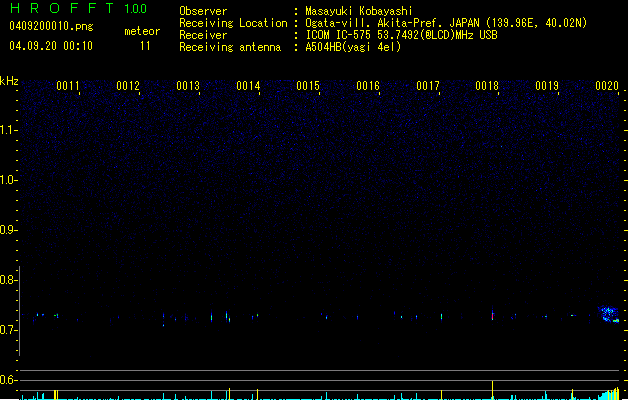Click the 0.6 kHz axis tick label

coord(7,380)
